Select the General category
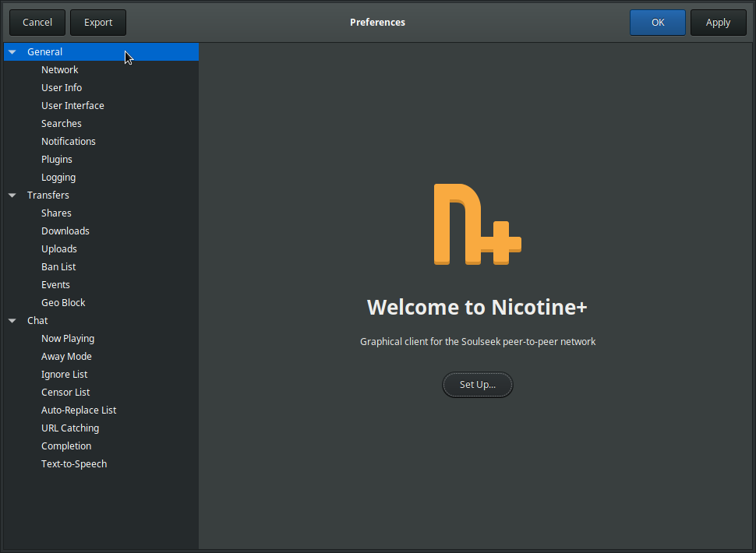This screenshot has height=553, width=756. click(x=101, y=52)
